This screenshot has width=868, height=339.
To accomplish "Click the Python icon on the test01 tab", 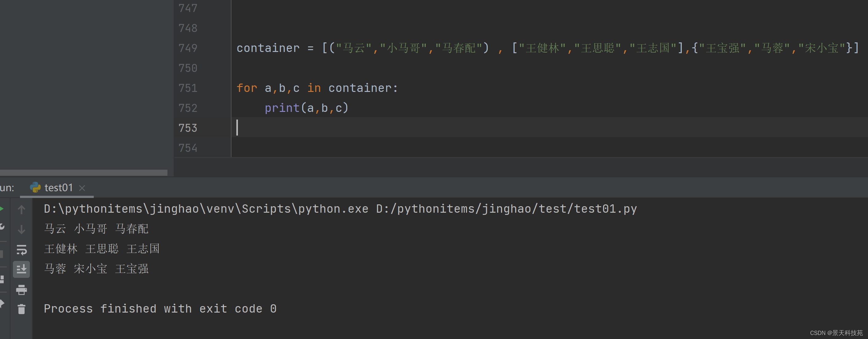I will point(35,187).
